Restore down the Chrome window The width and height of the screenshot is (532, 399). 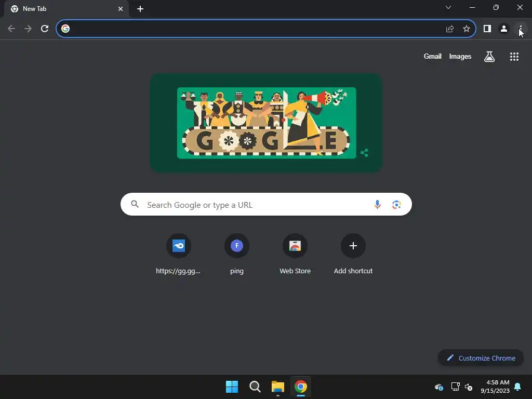496,7
